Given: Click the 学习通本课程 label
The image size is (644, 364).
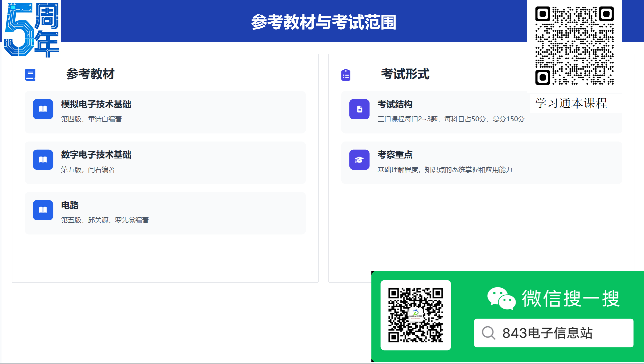Looking at the screenshot, I should 571,103.
